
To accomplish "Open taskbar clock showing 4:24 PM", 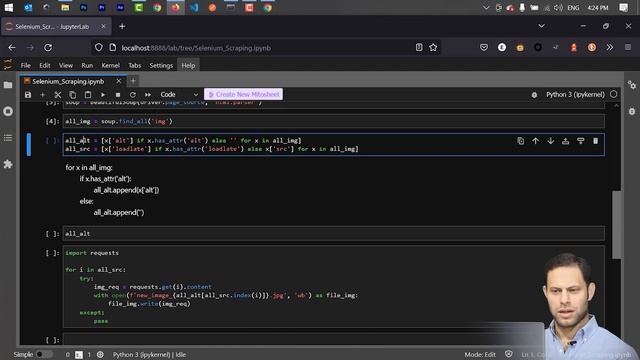I will point(598,8).
